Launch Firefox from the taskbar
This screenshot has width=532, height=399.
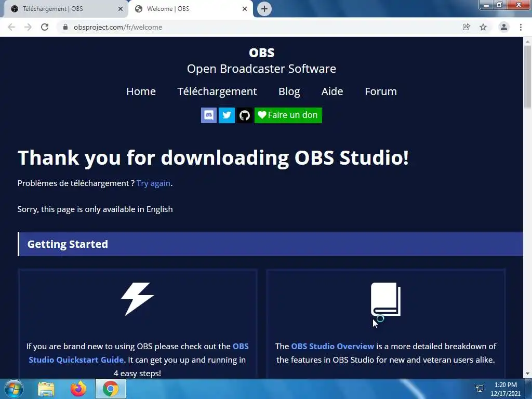coord(78,389)
